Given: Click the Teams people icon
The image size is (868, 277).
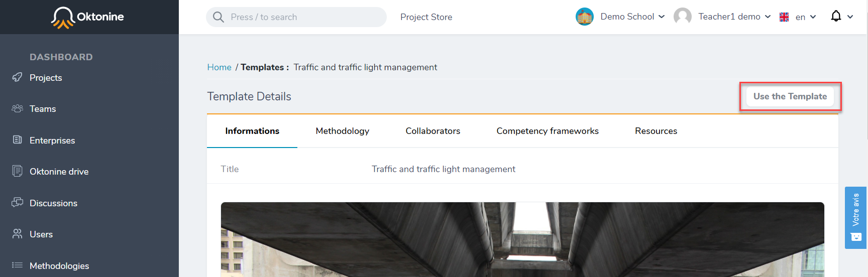Looking at the screenshot, I should (x=17, y=108).
